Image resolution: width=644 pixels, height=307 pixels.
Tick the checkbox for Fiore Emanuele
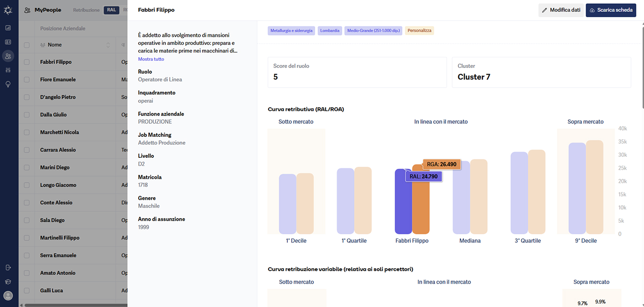pyautogui.click(x=27, y=79)
